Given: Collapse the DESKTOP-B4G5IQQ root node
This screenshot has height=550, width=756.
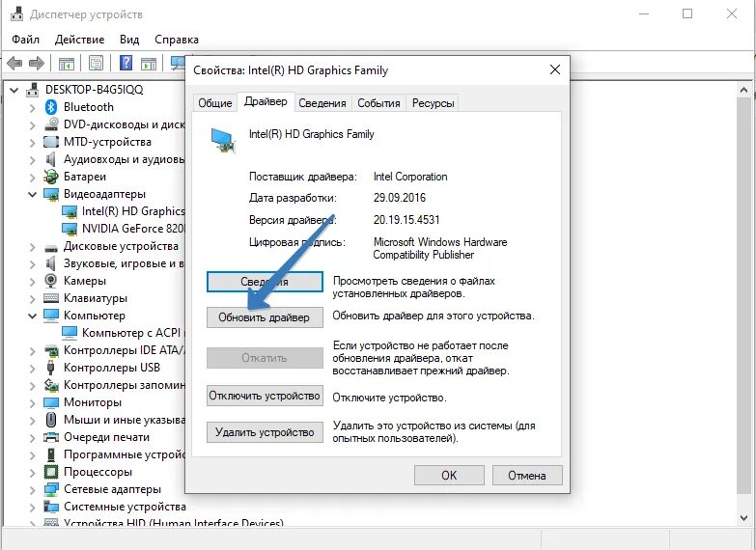Looking at the screenshot, I should click(14, 90).
